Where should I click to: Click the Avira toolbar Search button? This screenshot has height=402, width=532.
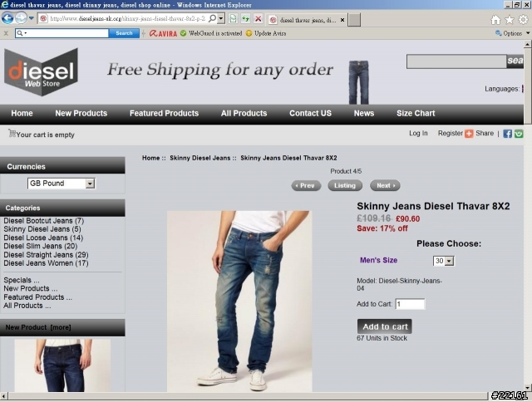[x=124, y=33]
